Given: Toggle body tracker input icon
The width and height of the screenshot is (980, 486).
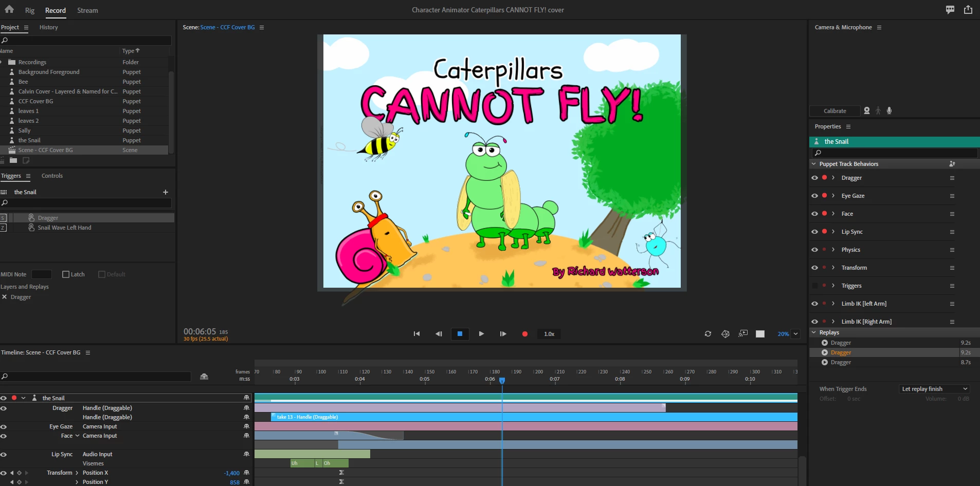Looking at the screenshot, I should [878, 110].
